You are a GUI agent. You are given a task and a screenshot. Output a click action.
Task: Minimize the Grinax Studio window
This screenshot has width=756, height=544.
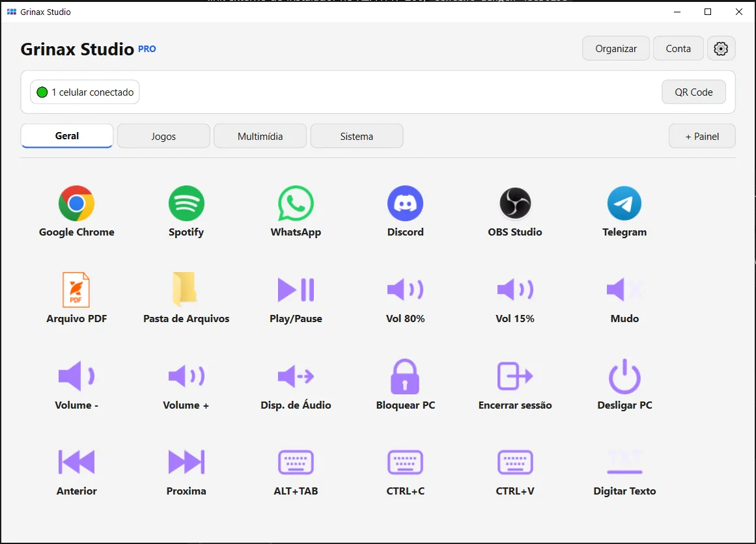[x=677, y=12]
